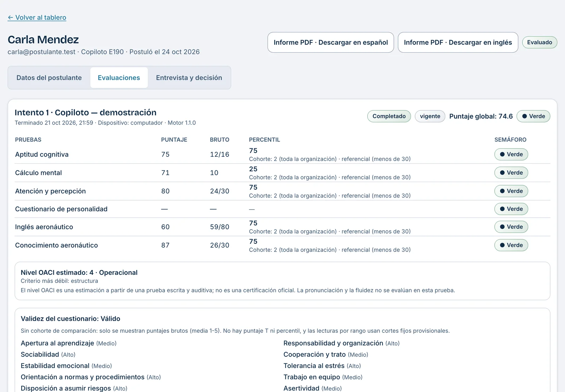Click Nivel OACI estimado: 4 · Operacional
The image size is (565, 392).
79,272
